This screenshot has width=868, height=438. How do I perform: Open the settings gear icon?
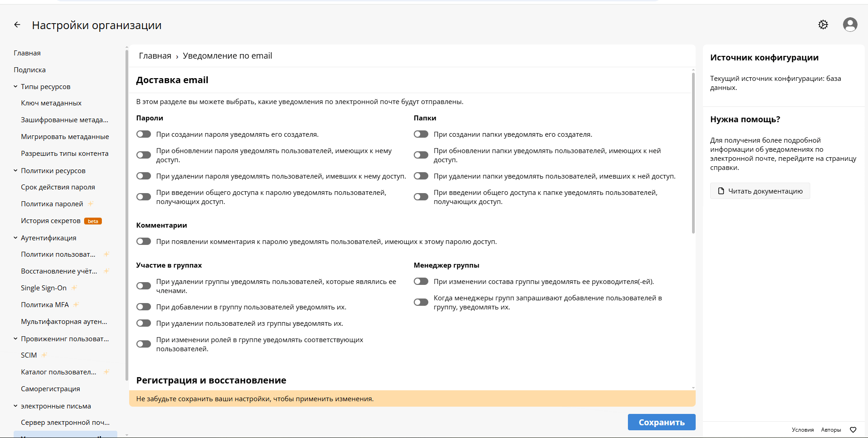coord(823,25)
